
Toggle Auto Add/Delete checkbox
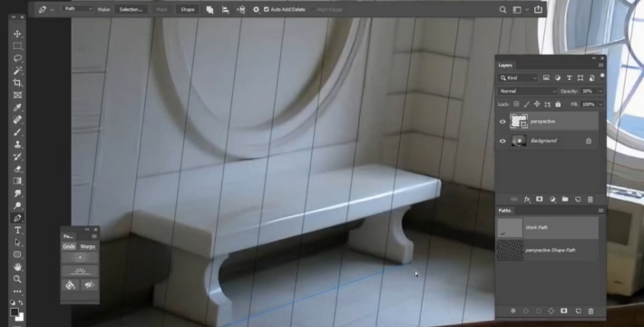[266, 9]
